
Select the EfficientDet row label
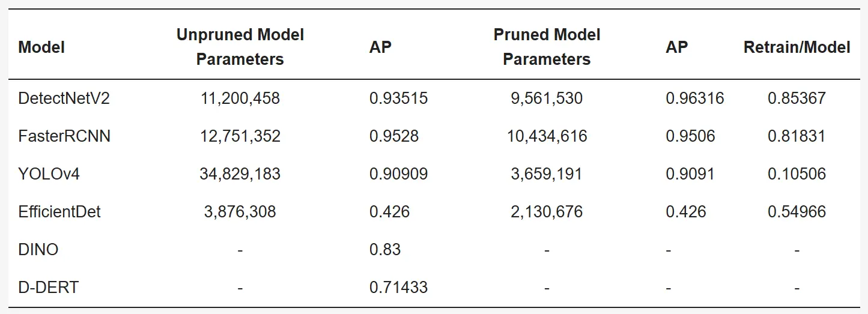pyautogui.click(x=59, y=211)
